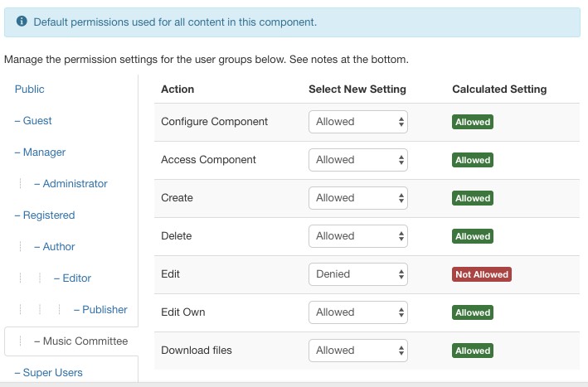588x387 pixels.
Task: Click the red Not Allowed badge for Edit
Action: (482, 274)
